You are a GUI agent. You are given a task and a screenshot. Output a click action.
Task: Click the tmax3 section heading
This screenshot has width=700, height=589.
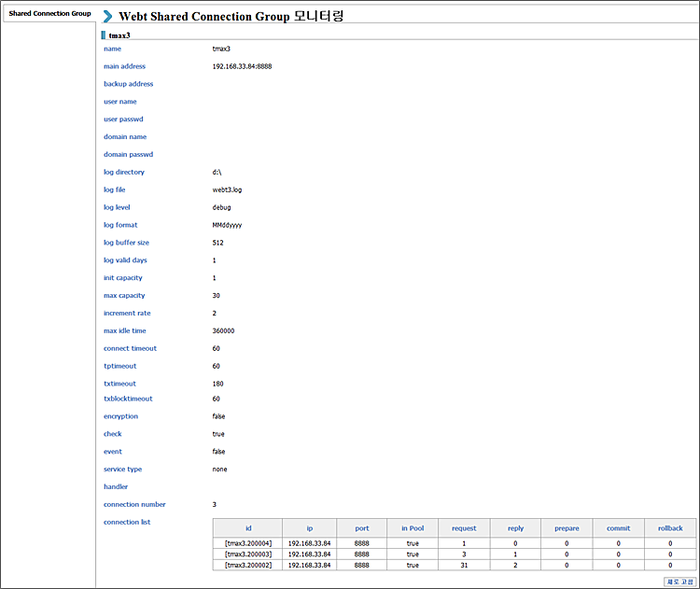tap(119, 35)
